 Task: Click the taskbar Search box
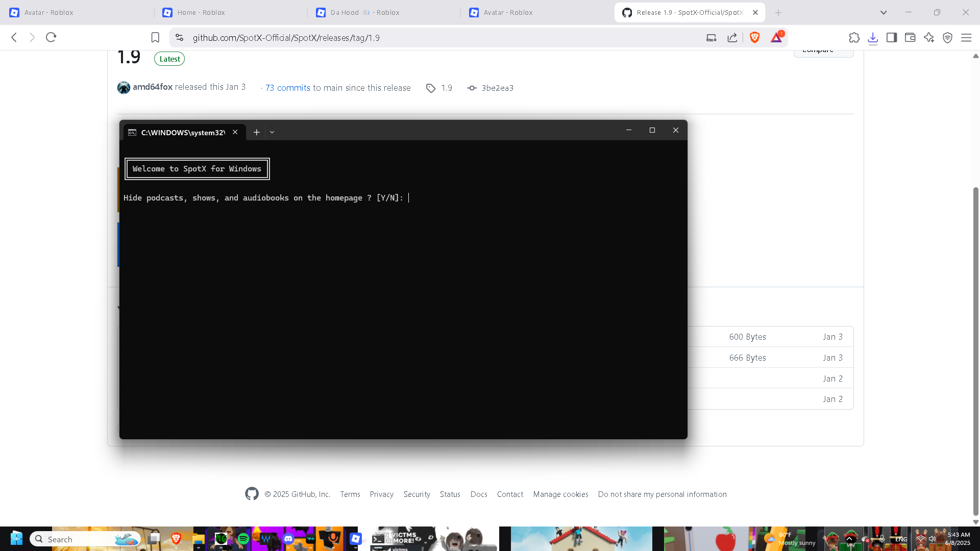[85, 539]
